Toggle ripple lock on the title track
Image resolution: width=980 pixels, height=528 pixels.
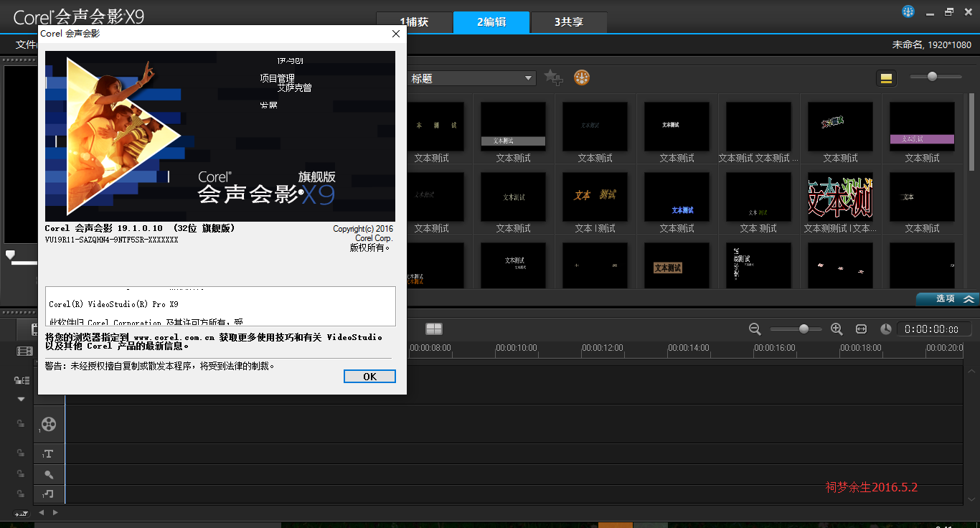21,453
